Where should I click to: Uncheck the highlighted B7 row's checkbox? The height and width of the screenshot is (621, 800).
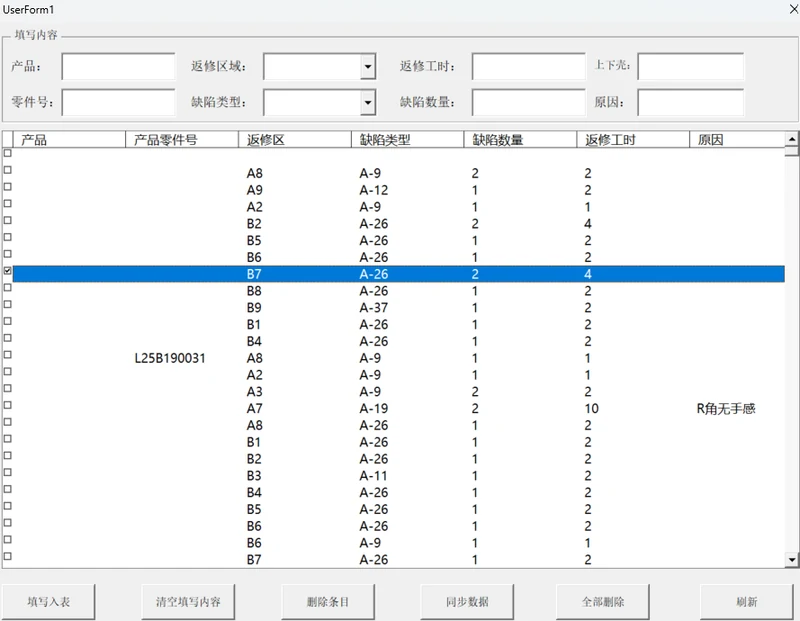pos(8,270)
